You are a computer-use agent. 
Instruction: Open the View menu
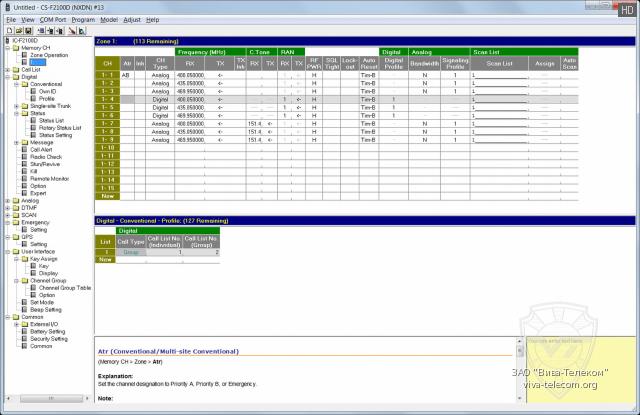(28, 20)
